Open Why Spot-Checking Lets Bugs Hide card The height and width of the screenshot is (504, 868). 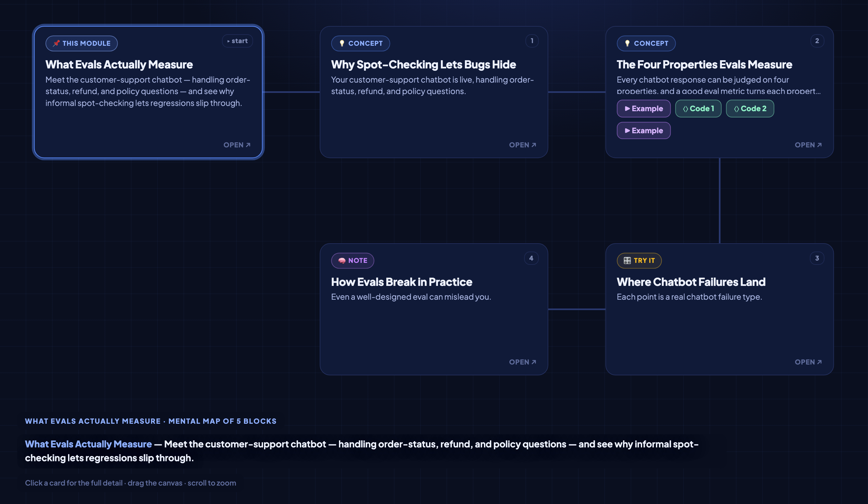pos(522,145)
